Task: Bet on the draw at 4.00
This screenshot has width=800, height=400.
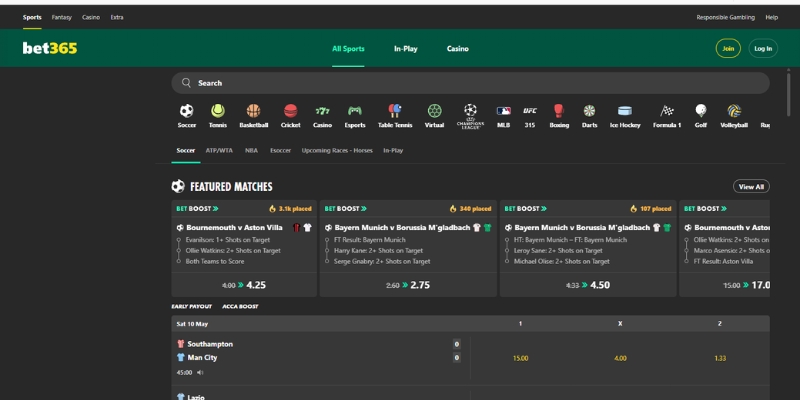Action: (620, 358)
